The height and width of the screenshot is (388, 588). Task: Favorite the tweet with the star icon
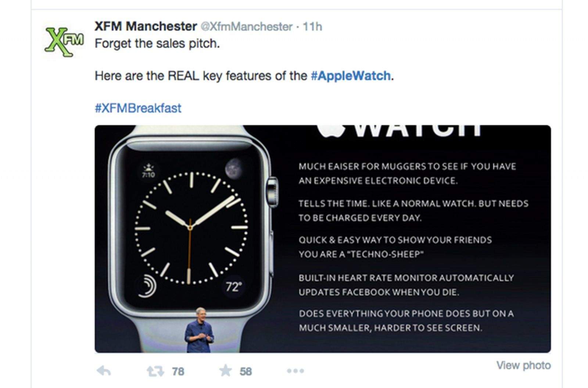pos(225,370)
